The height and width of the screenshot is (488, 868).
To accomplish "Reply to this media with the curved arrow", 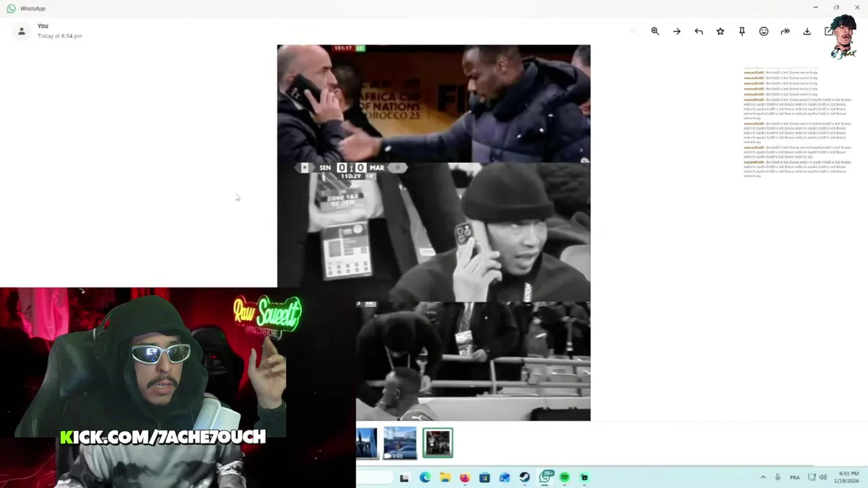I will [x=698, y=31].
